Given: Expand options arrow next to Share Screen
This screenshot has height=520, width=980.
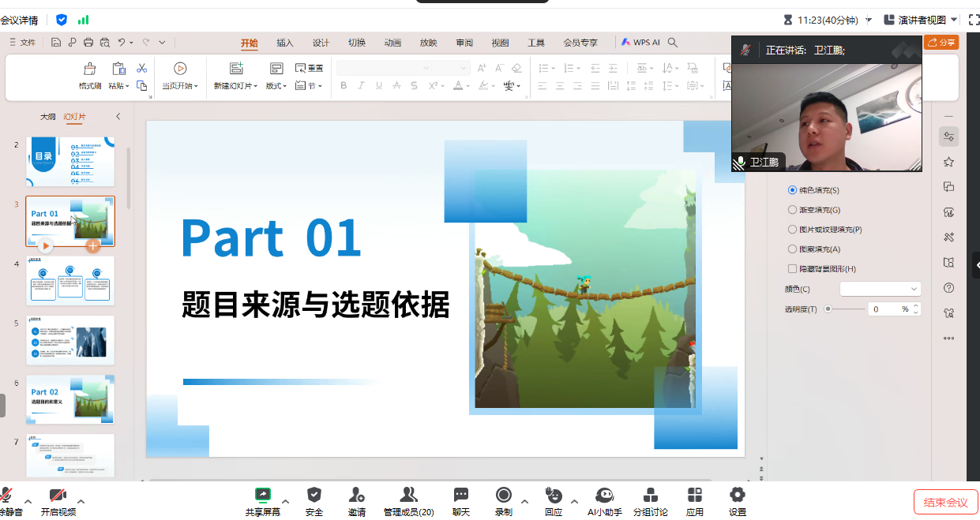Looking at the screenshot, I should click(x=286, y=500).
